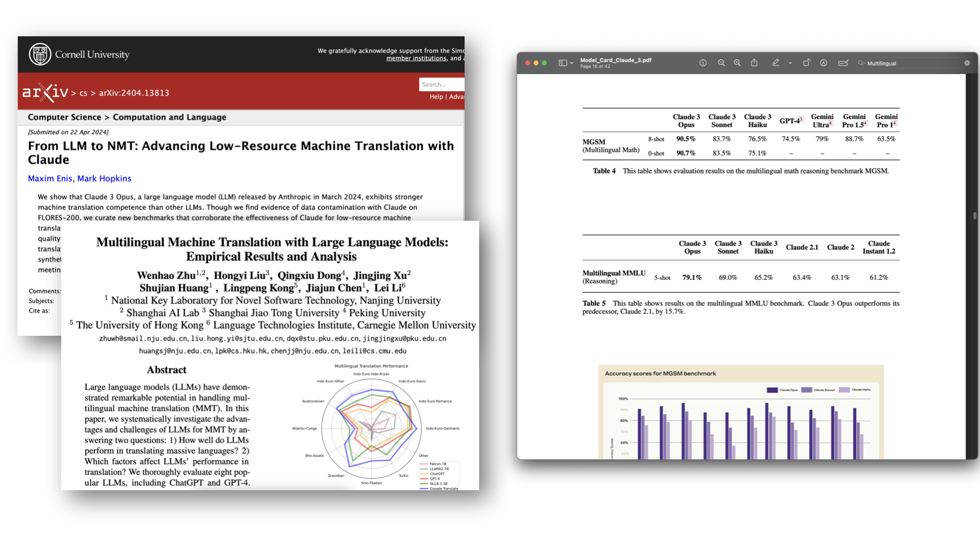The width and height of the screenshot is (980, 541).
Task: Open search options magnifier dropdown
Action: [x=861, y=63]
